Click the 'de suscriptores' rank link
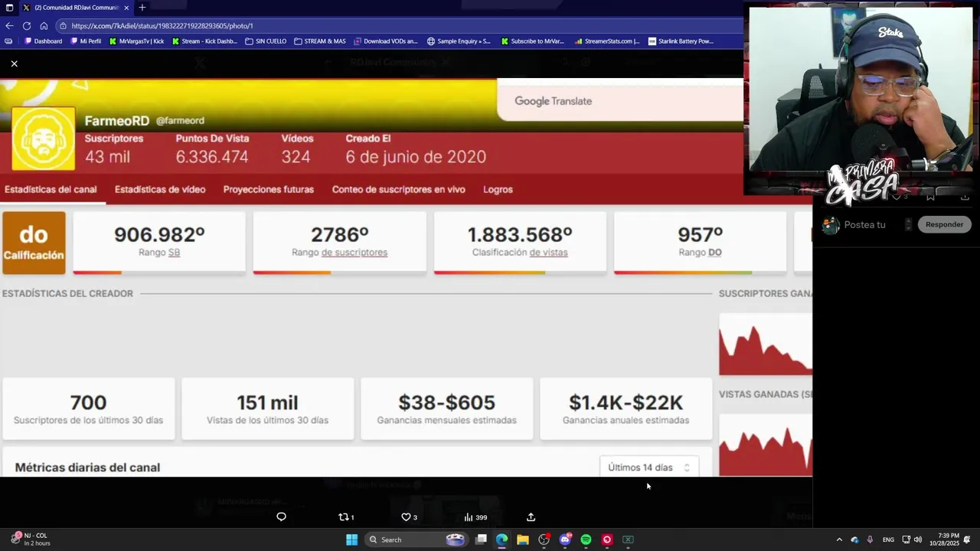This screenshot has width=980, height=551. click(x=354, y=253)
